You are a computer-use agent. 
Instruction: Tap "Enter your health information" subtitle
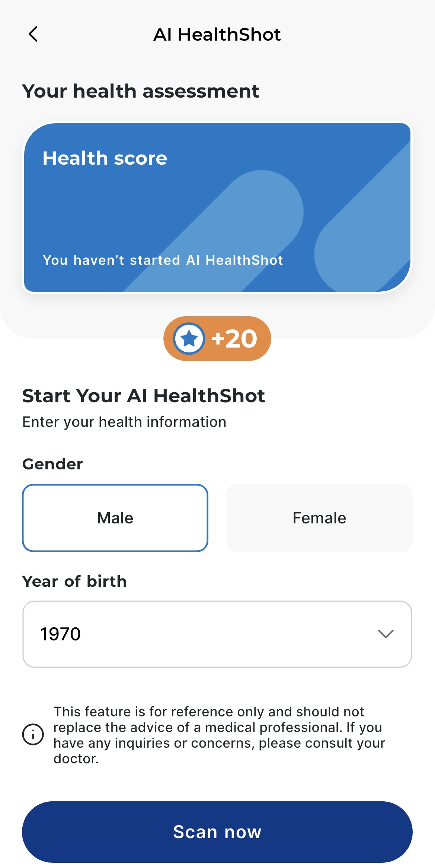[124, 422]
